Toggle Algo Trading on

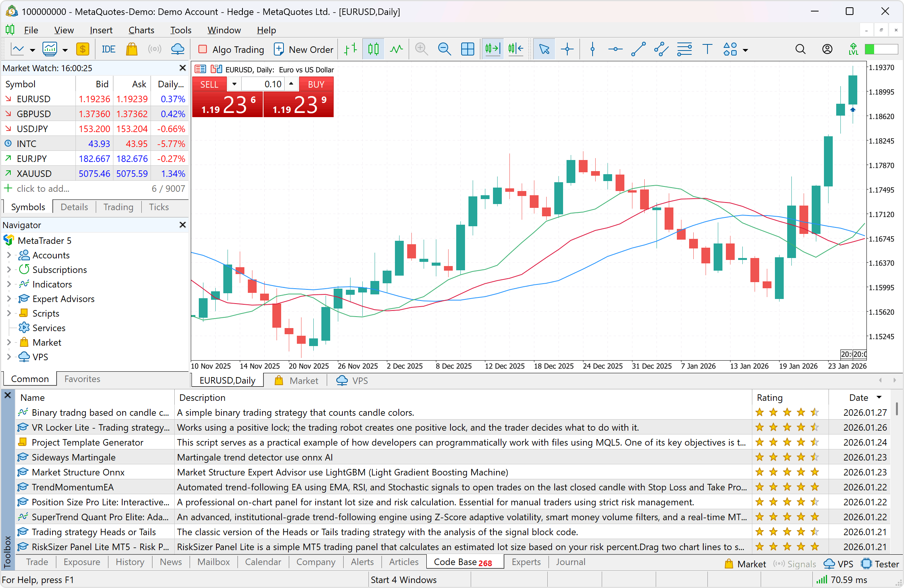pos(231,49)
